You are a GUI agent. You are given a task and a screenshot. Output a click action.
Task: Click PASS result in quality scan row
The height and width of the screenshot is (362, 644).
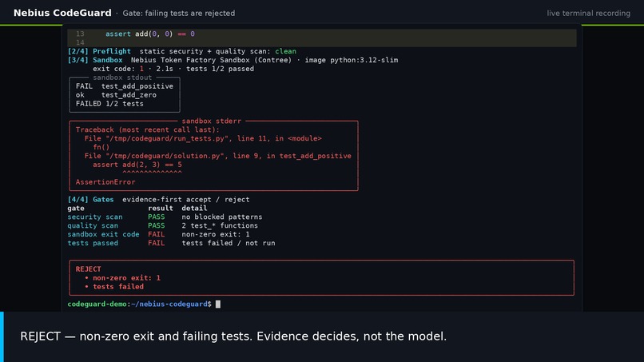[x=156, y=225]
